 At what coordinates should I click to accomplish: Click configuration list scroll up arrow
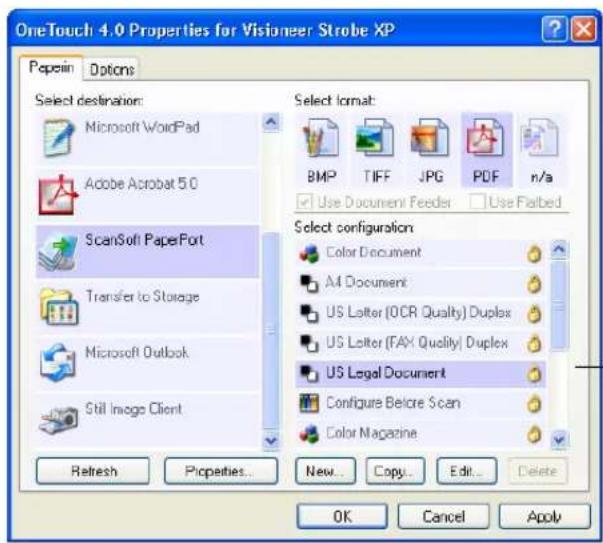(x=559, y=250)
